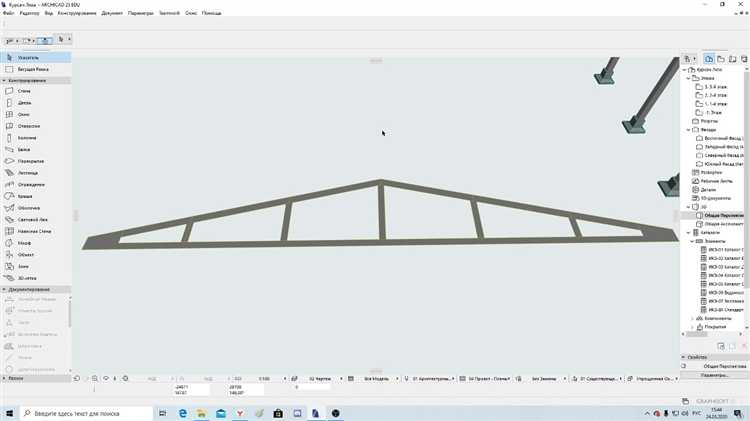
Task: Select the Door (Дверь) tool
Action: click(36, 103)
